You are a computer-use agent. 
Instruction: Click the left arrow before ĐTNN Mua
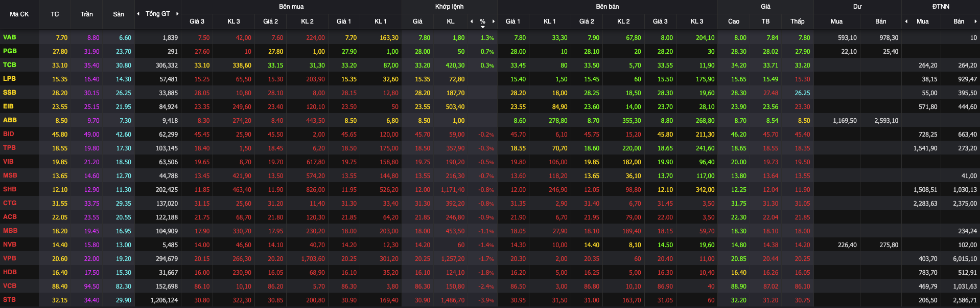coord(906,21)
